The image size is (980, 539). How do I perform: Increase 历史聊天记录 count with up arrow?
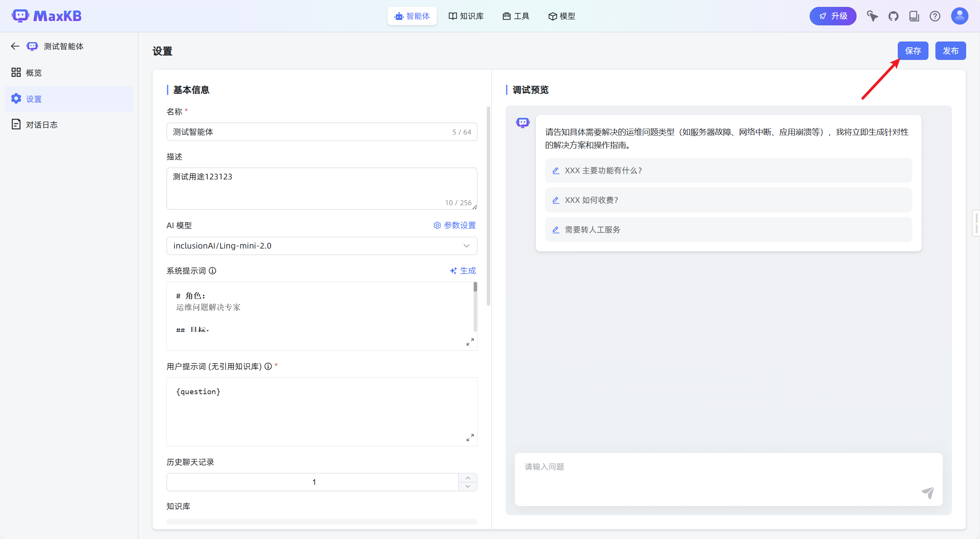(468, 478)
